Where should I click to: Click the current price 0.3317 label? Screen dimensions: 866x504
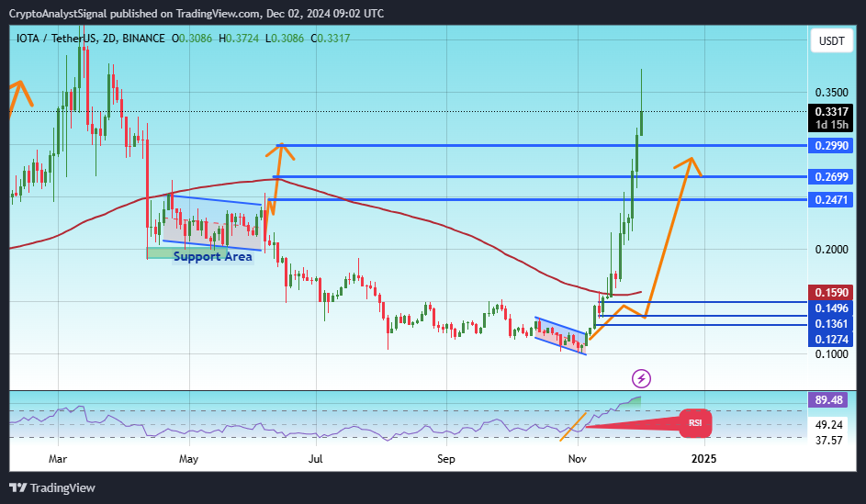tap(831, 111)
